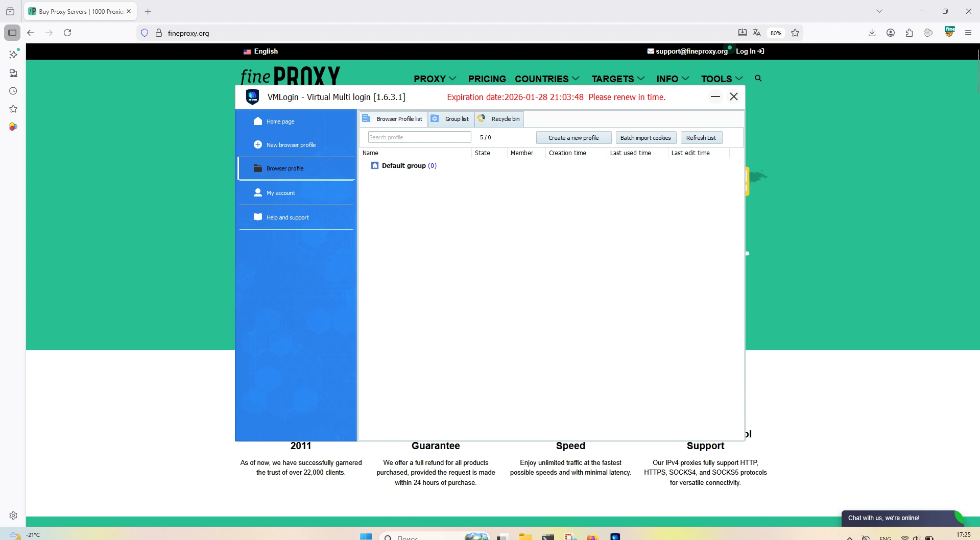View site security lock information

tap(159, 33)
